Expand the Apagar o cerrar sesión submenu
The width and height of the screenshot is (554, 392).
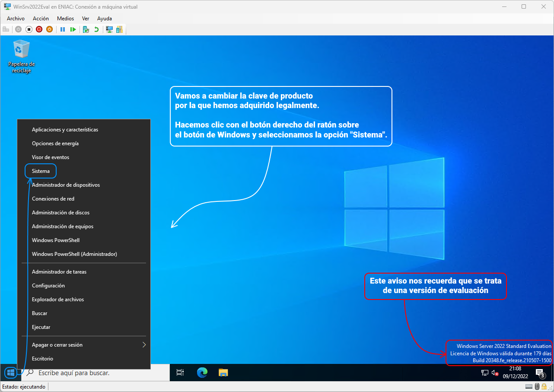(83, 345)
